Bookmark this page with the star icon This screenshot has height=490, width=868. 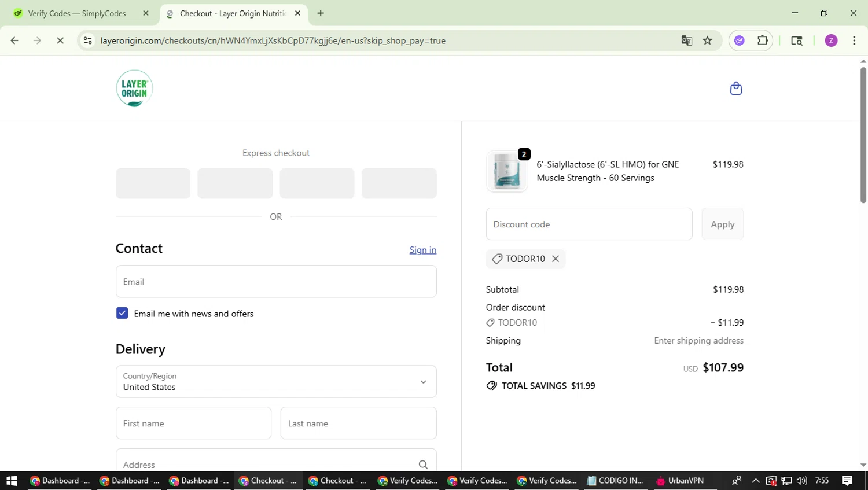[x=707, y=40]
